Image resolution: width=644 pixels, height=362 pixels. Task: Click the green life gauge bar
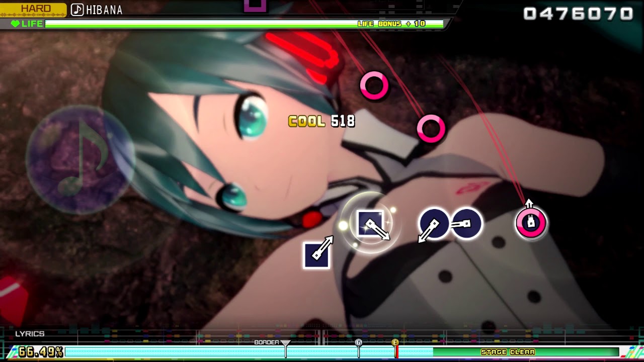(x=245, y=24)
